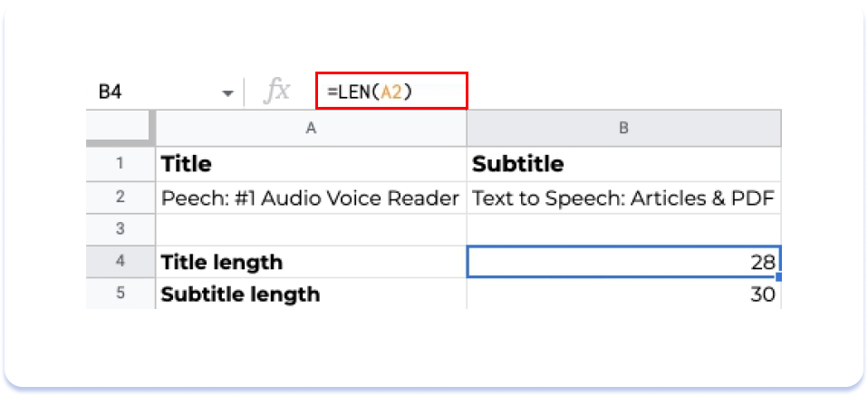868x396 pixels.
Task: Click the =LEN(A2) formula bar
Action: 391,92
